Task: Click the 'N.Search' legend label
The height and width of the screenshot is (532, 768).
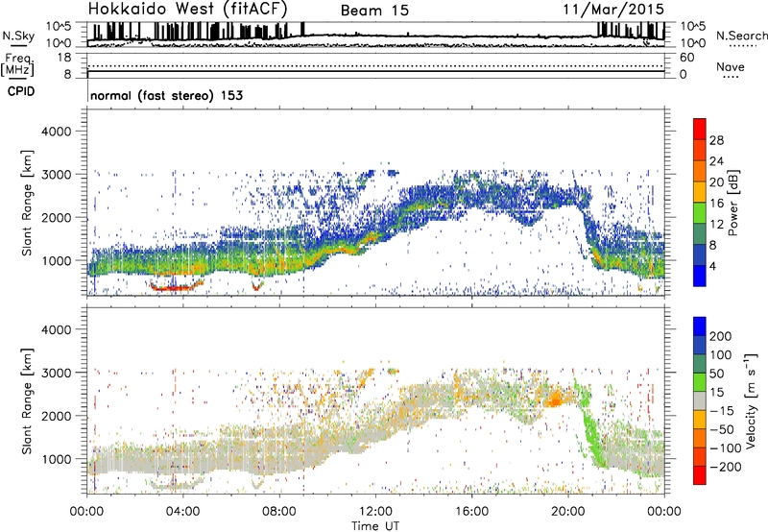Action: [x=741, y=36]
